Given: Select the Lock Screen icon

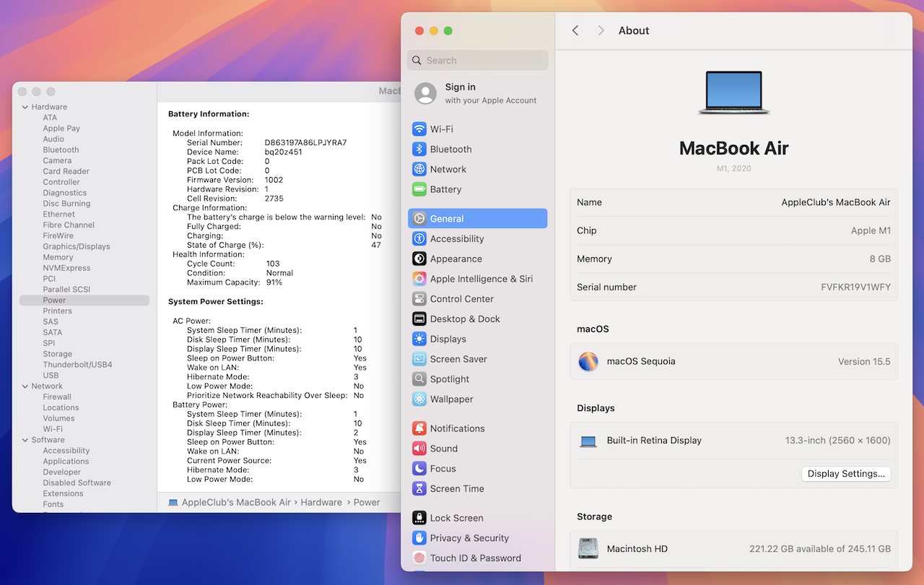Looking at the screenshot, I should (x=419, y=519).
